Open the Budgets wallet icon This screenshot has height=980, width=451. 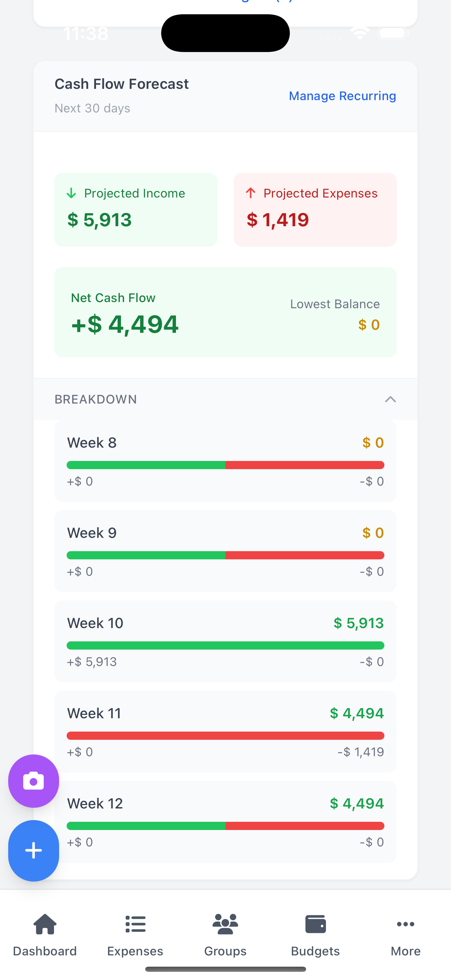pos(315,924)
